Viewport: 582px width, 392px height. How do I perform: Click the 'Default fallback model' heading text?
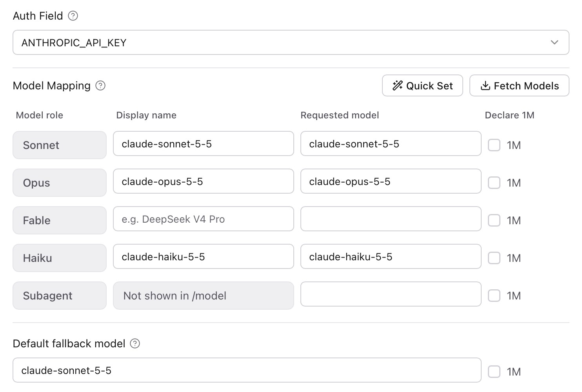tap(69, 343)
